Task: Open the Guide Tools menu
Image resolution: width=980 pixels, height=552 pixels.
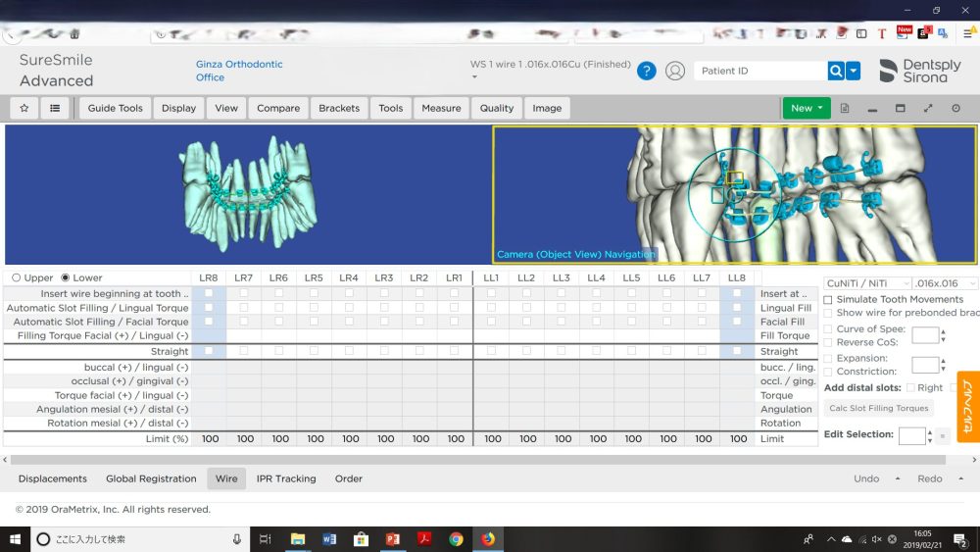Action: click(116, 108)
